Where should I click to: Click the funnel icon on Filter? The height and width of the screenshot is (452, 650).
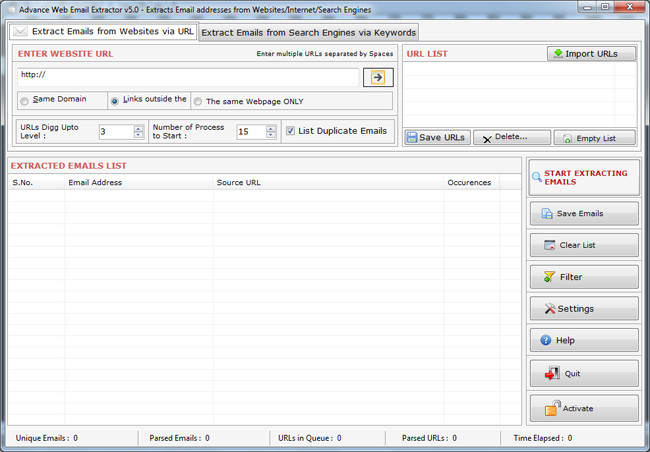549,277
